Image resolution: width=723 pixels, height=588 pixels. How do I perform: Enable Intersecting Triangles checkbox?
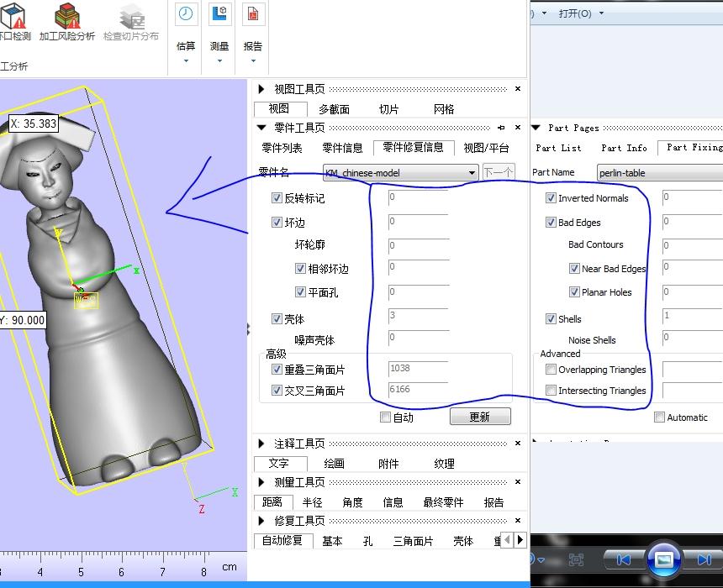[x=551, y=391]
